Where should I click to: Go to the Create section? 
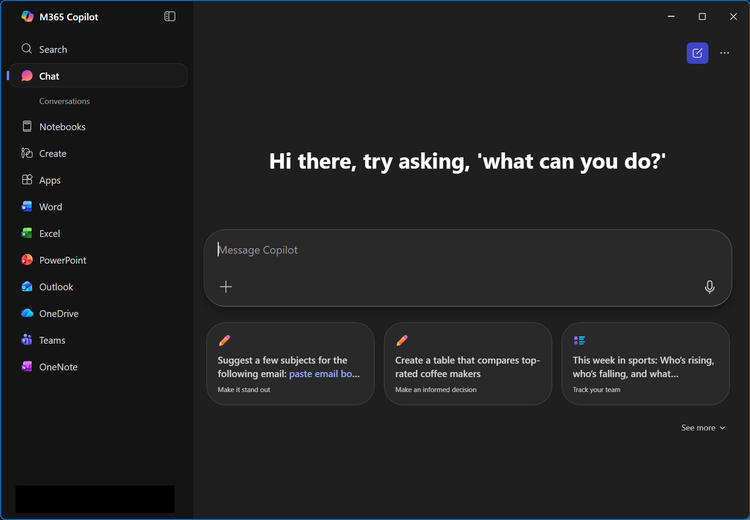pyautogui.click(x=52, y=154)
